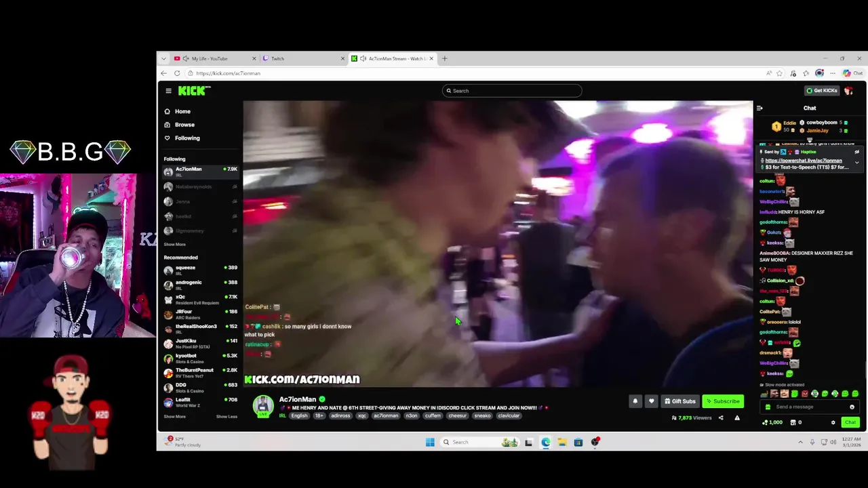Click the green Subscribe button

[723, 401]
